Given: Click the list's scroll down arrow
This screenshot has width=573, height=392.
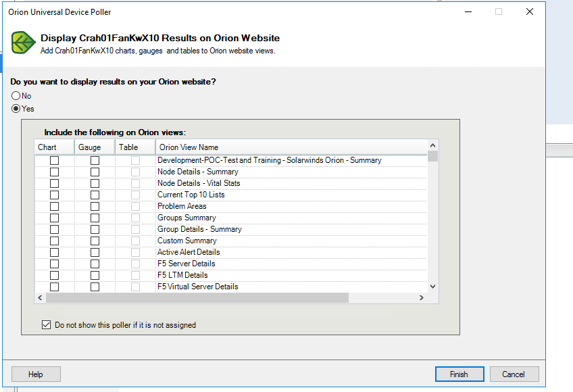Looking at the screenshot, I should click(432, 287).
